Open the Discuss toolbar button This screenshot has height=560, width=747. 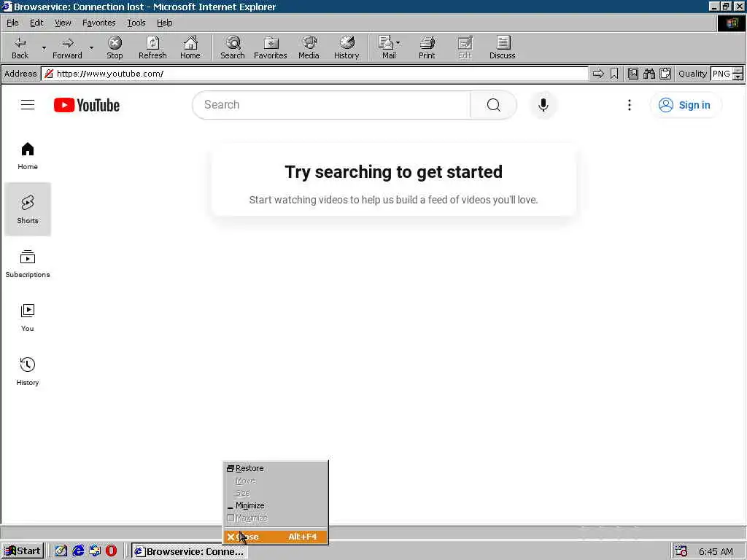[502, 47]
